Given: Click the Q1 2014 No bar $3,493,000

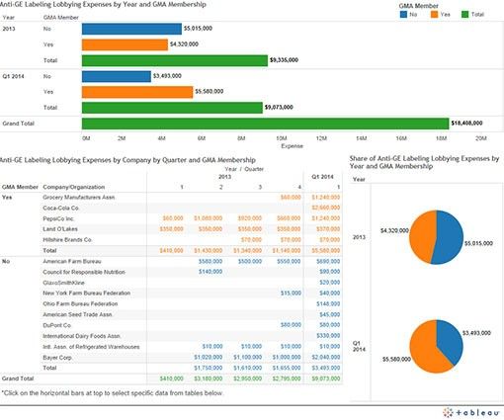Looking at the screenshot, I should pyautogui.click(x=117, y=76).
